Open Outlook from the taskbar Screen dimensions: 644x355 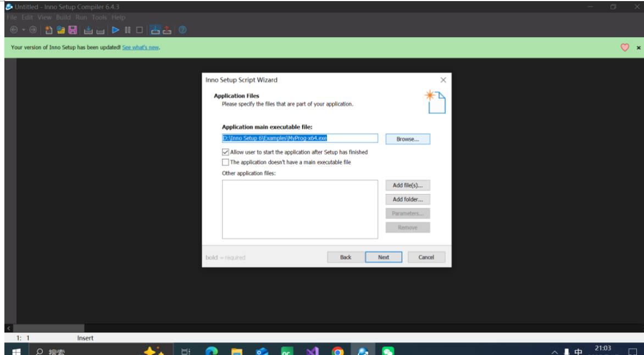pyautogui.click(x=262, y=351)
